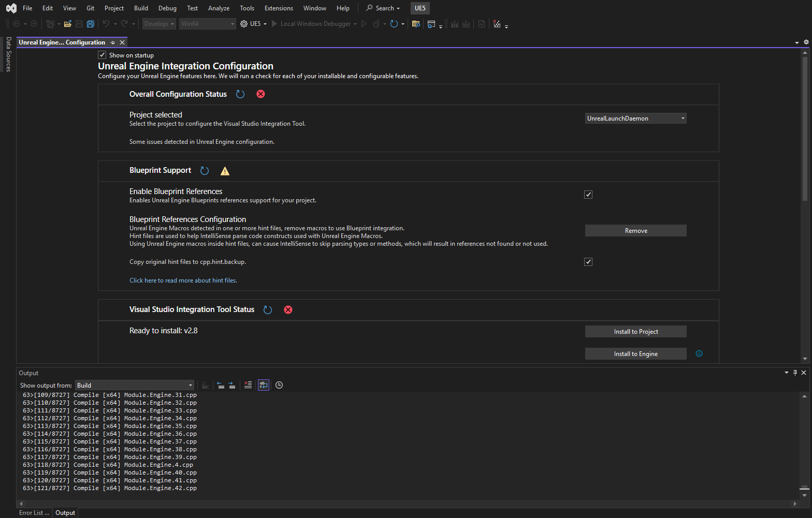Click the blue Restart icon in the toolbar

click(394, 24)
